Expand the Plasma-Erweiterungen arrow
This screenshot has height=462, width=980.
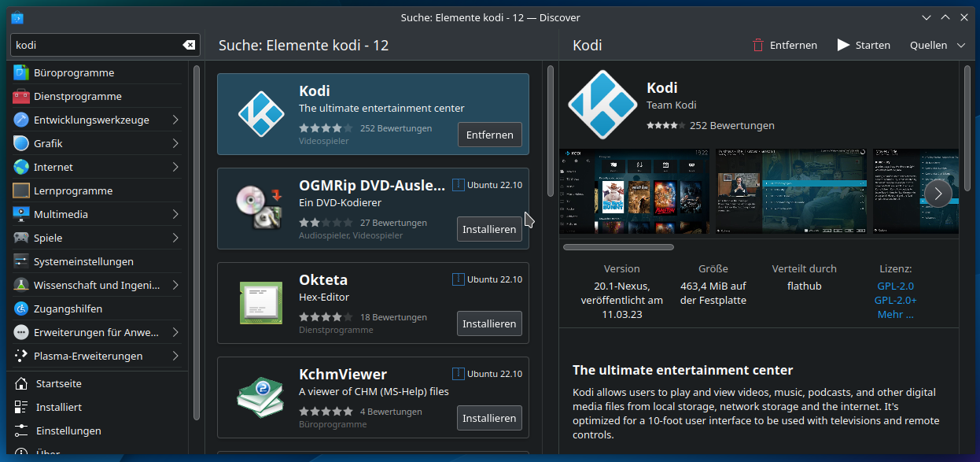coord(175,356)
